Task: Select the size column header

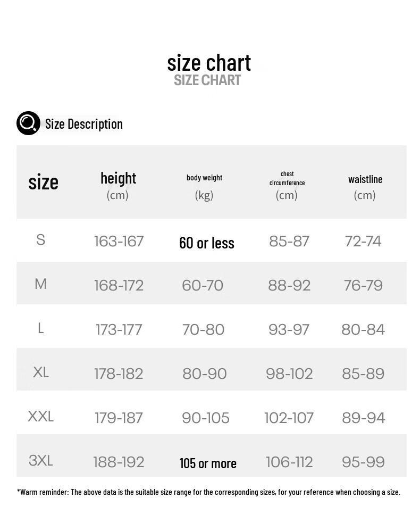Action: click(x=43, y=182)
